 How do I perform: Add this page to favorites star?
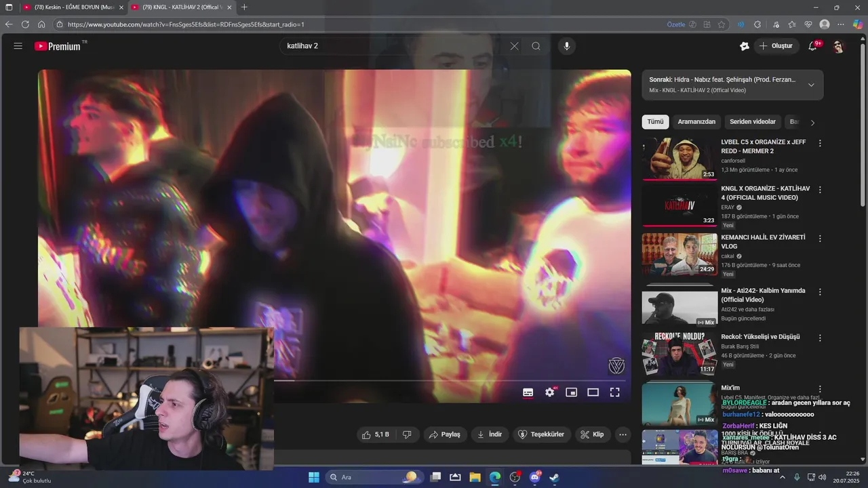722,24
